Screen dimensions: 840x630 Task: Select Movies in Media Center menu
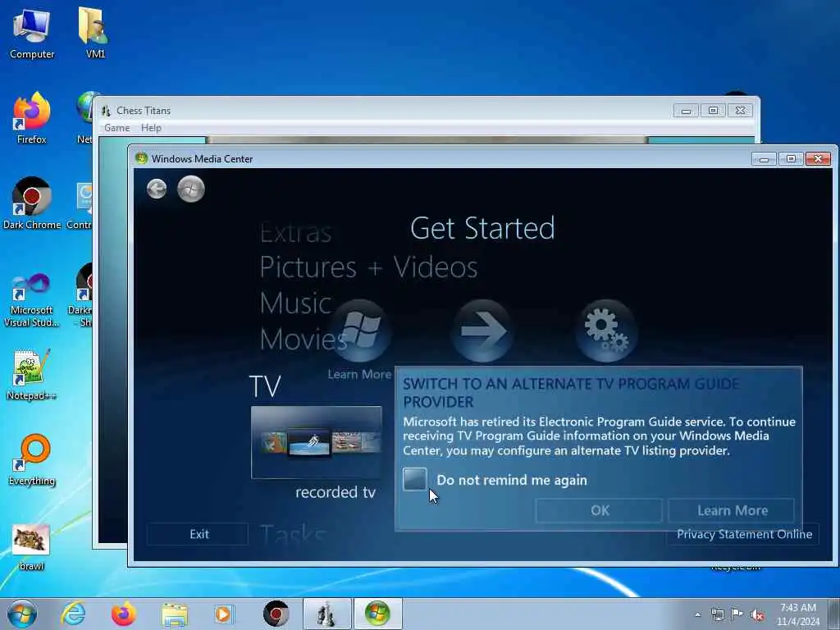[304, 339]
